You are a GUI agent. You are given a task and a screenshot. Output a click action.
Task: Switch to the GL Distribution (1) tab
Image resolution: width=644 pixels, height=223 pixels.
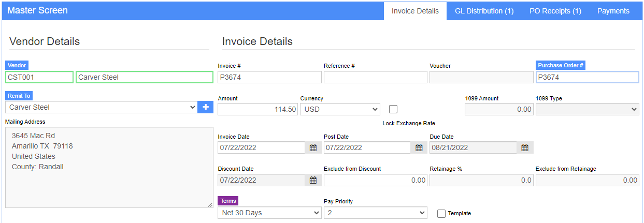click(484, 11)
